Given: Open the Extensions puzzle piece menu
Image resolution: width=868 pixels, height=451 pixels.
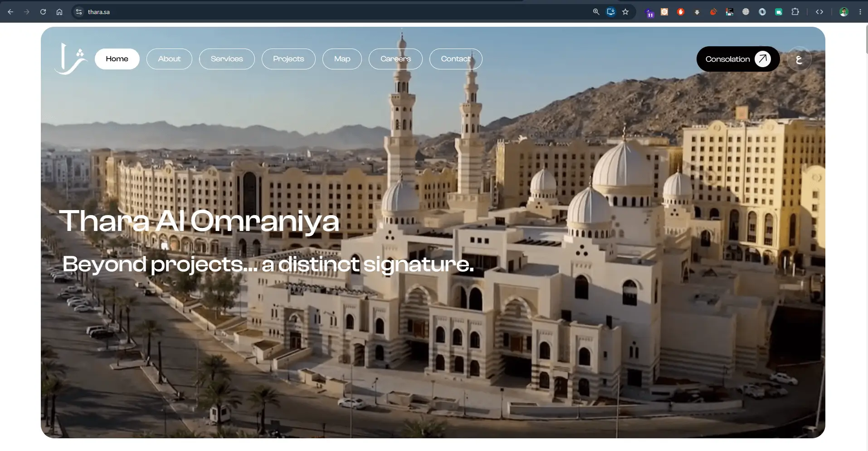Looking at the screenshot, I should pos(795,12).
